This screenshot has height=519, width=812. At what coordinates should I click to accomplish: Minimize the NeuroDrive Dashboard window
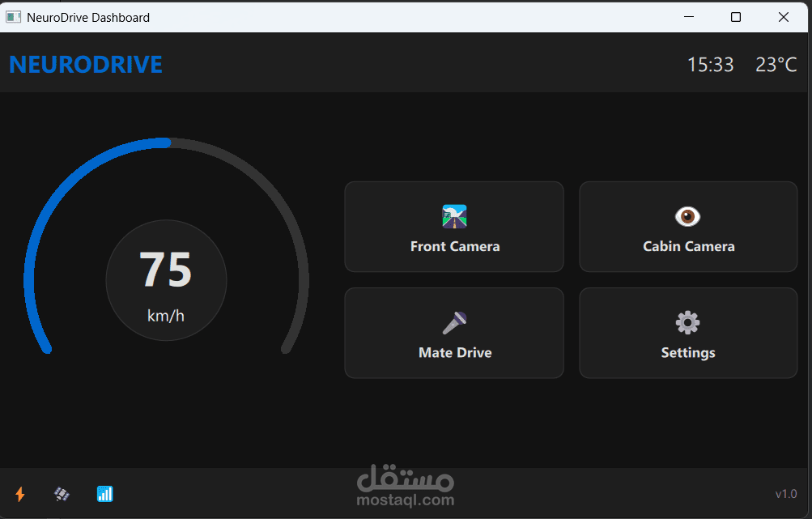pyautogui.click(x=689, y=17)
